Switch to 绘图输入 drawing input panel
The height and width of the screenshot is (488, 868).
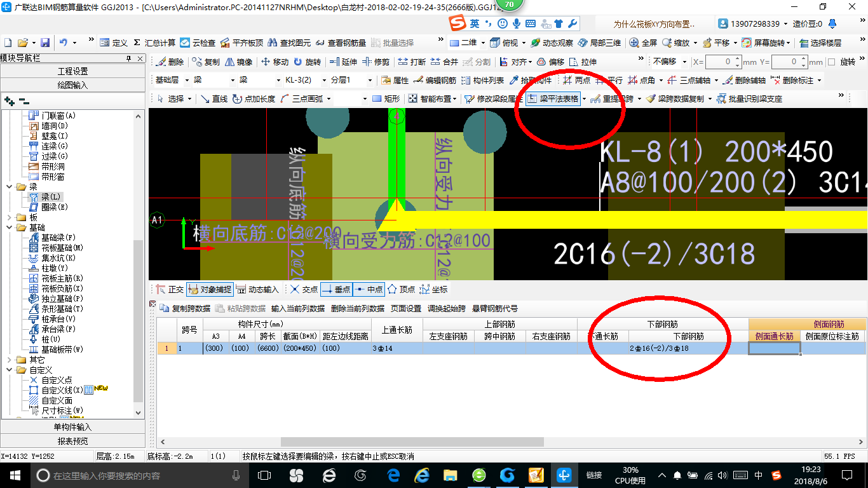[72, 85]
